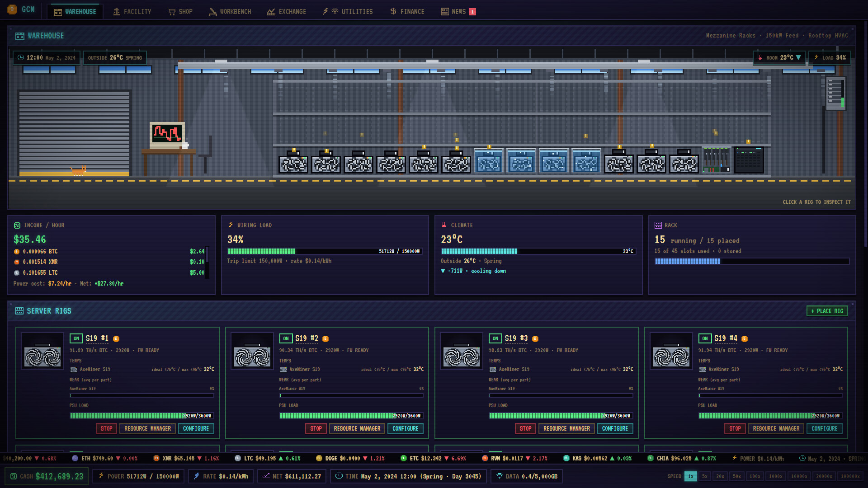Click the Power 51712W status item
The width and height of the screenshot is (868, 488).
tap(138, 476)
